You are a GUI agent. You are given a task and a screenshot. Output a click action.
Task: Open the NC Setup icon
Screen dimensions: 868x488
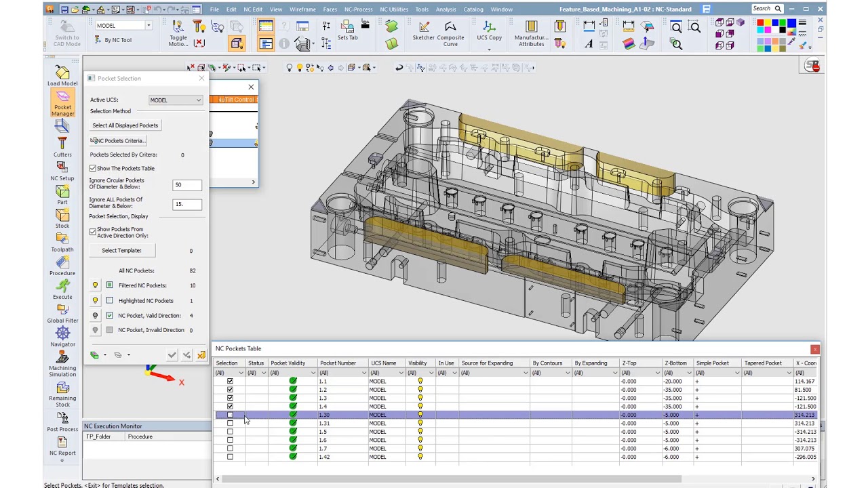coord(62,168)
